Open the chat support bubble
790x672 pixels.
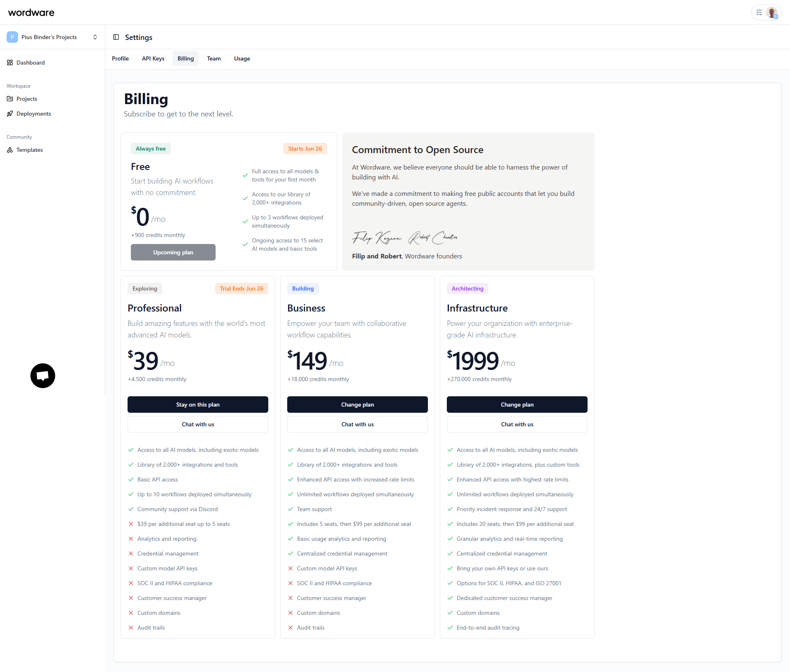43,376
